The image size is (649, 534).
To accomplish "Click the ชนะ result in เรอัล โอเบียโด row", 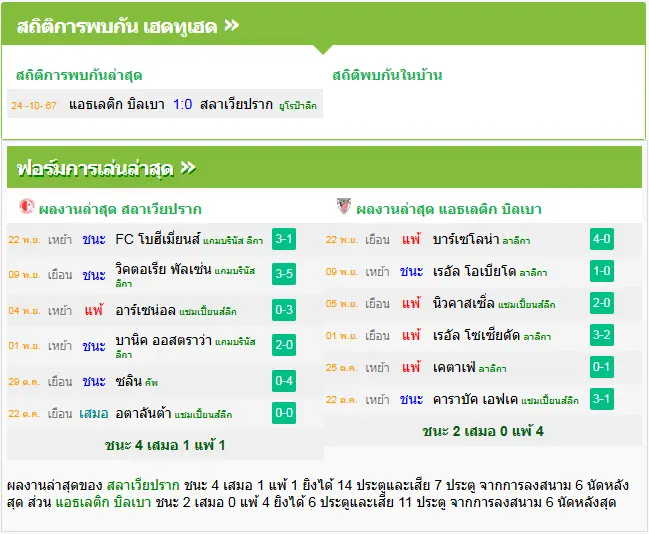I will tap(411, 271).
